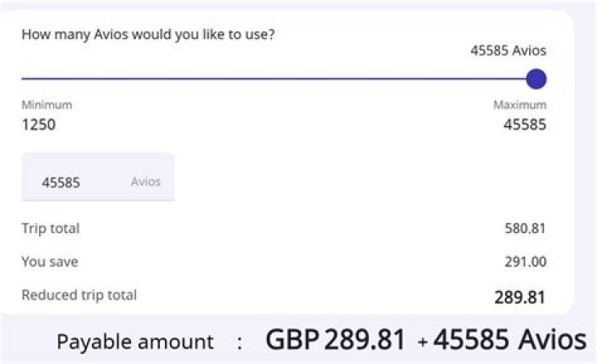Click the "How many Avios" question heading
Screen dimensions: 597x364
coord(148,35)
